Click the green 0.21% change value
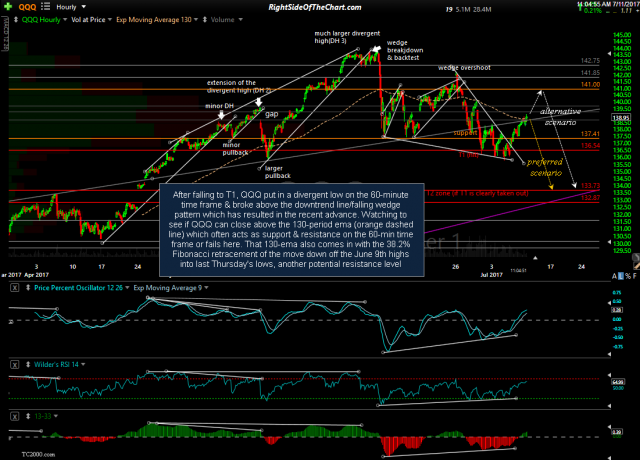 coord(593,11)
